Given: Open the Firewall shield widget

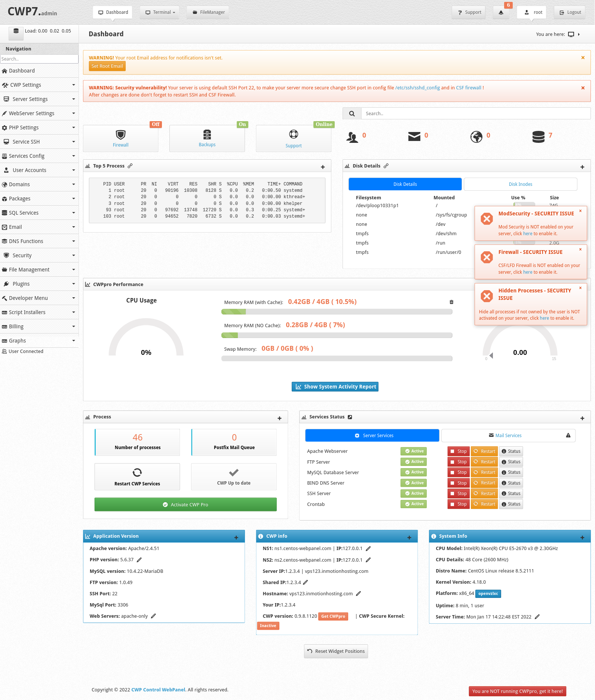Looking at the screenshot, I should point(120,134).
